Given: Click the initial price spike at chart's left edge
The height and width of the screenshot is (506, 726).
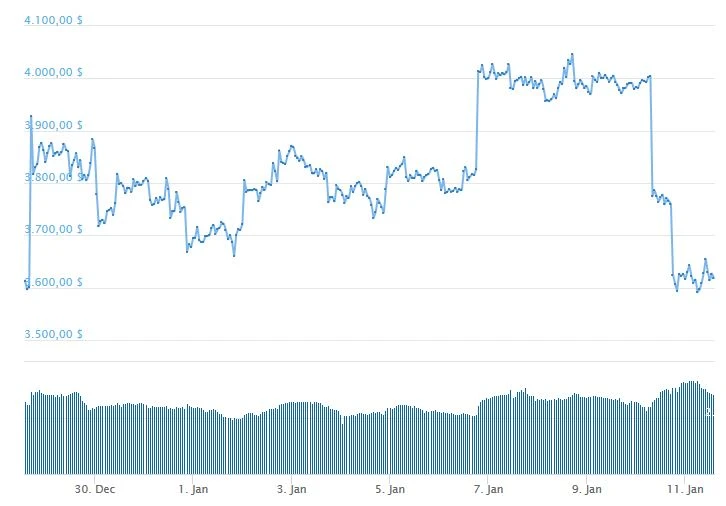Looking at the screenshot, I should pyautogui.click(x=31, y=117).
